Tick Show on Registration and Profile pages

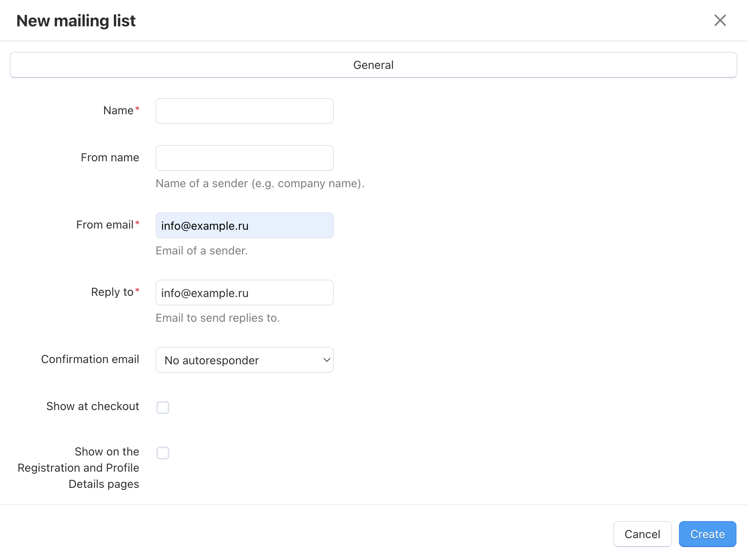point(163,453)
